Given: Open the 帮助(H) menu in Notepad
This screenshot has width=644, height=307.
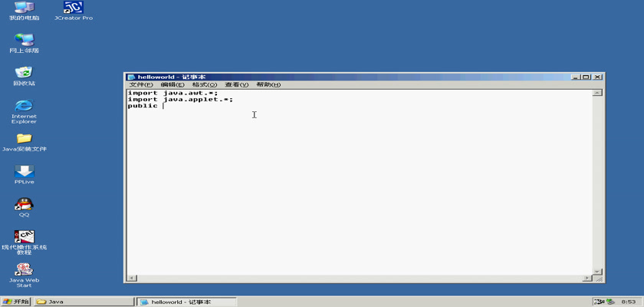Looking at the screenshot, I should 268,84.
